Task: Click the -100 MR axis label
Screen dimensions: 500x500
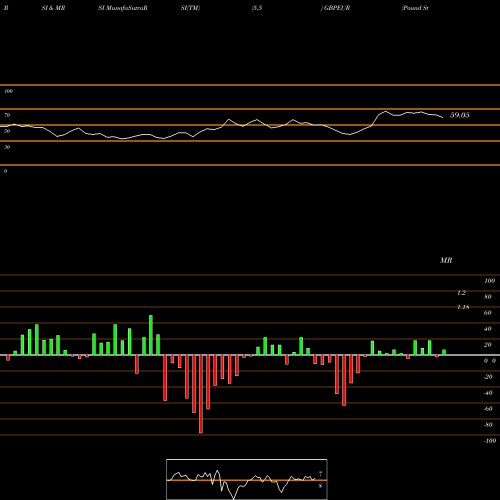Action: [490, 441]
